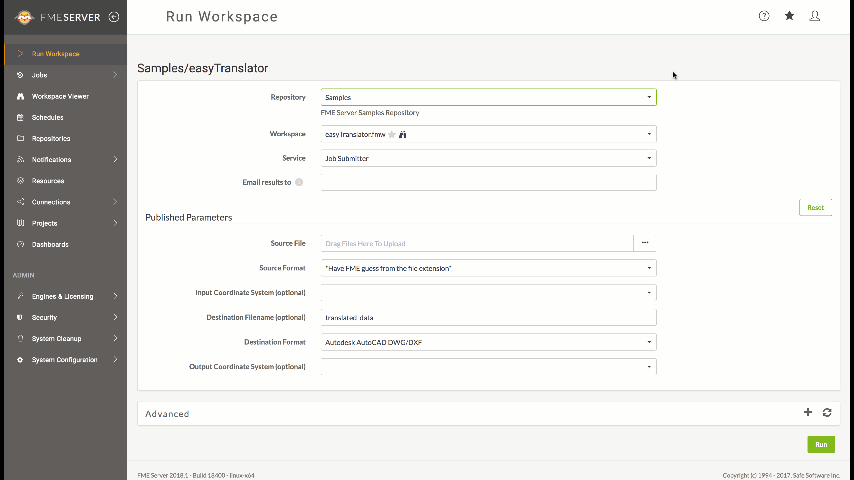854x480 pixels.
Task: Click the Source File upload field
Action: point(477,244)
